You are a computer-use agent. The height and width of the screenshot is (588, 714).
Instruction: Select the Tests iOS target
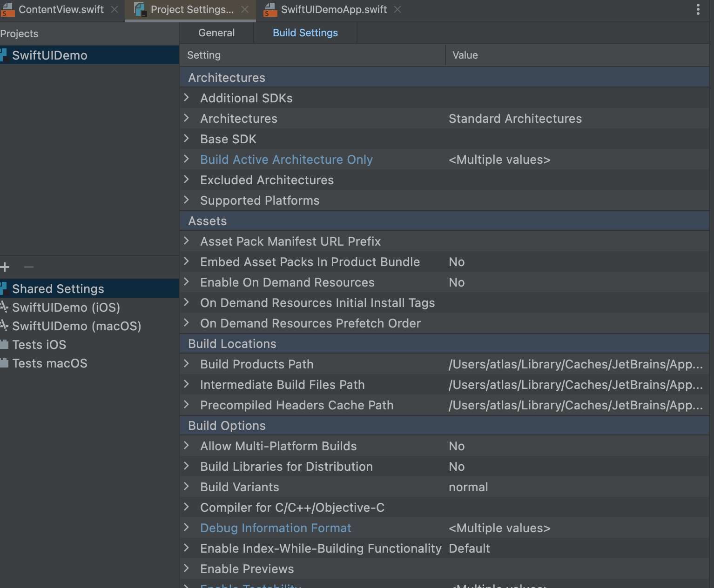(89, 345)
